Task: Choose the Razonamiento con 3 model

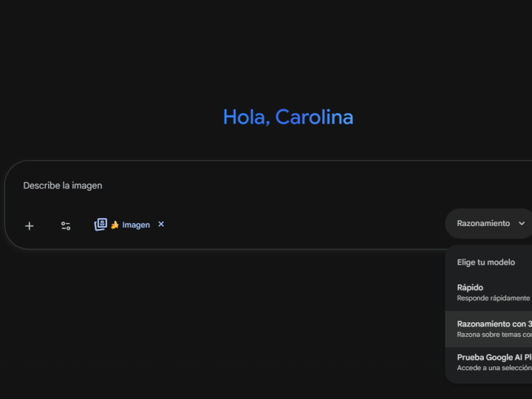Action: (488, 329)
